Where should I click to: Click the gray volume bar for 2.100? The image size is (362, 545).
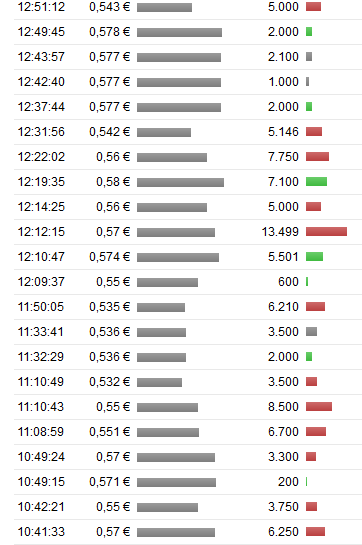coord(309,56)
